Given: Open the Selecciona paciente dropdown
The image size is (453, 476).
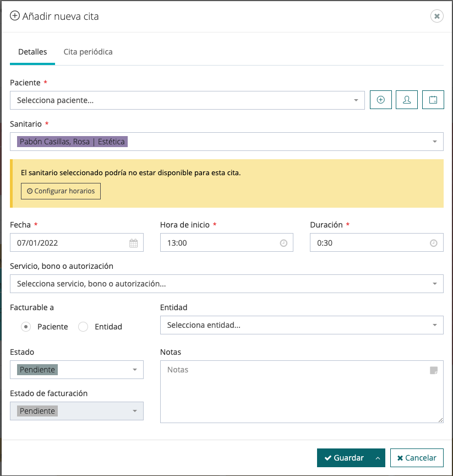Looking at the screenshot, I should [187, 100].
